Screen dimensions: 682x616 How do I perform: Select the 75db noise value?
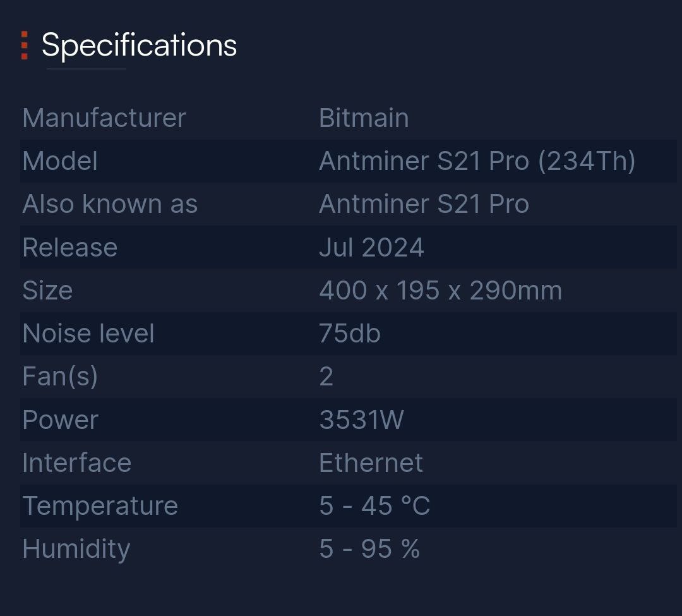tap(350, 334)
